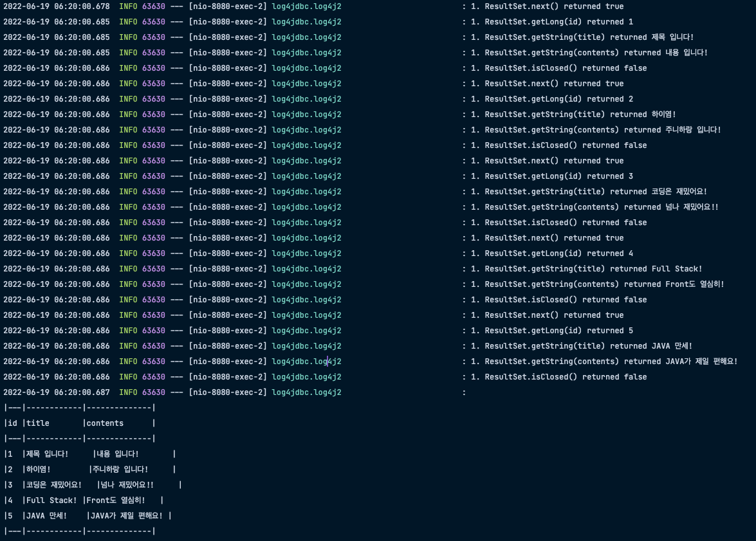Select the process ID 63630 on the top line
This screenshot has height=541, width=756.
click(152, 6)
